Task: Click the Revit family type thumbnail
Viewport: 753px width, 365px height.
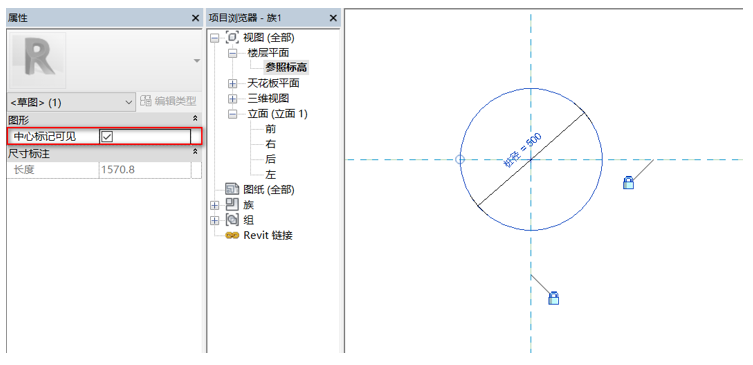Action: tap(37, 61)
